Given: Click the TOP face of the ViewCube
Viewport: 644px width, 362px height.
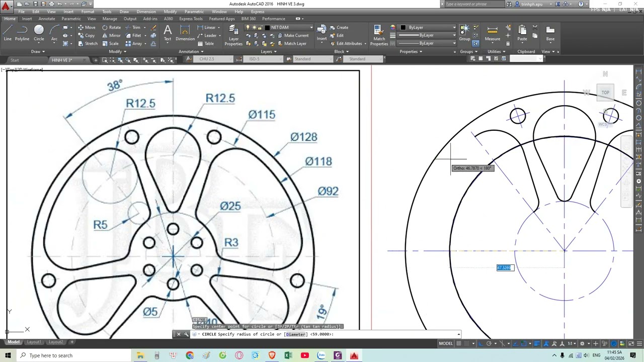Looking at the screenshot, I should pos(605,93).
